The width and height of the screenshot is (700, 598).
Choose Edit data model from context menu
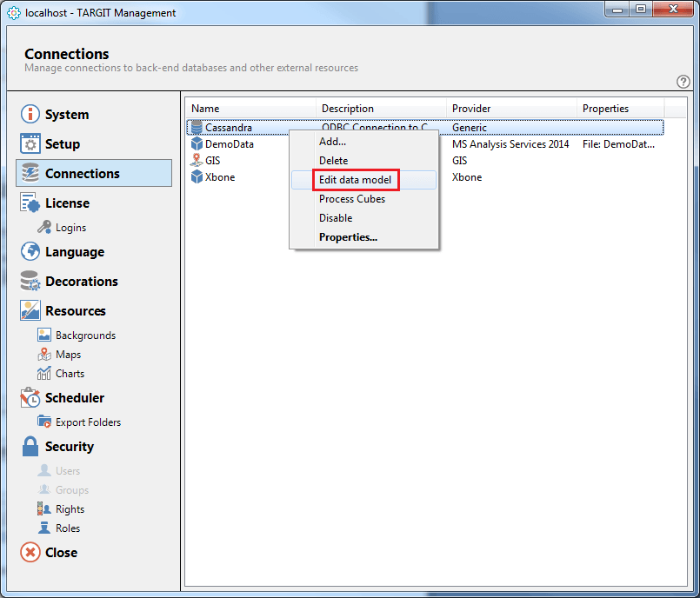[x=355, y=180]
